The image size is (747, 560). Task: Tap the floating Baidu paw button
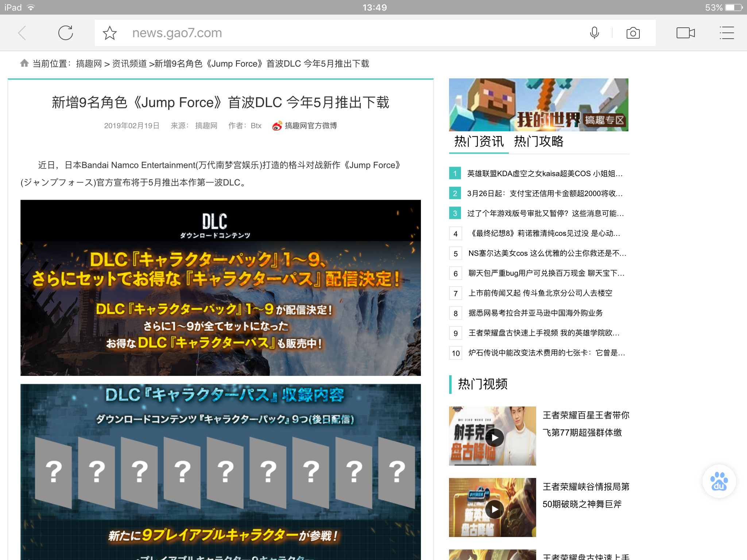719,481
